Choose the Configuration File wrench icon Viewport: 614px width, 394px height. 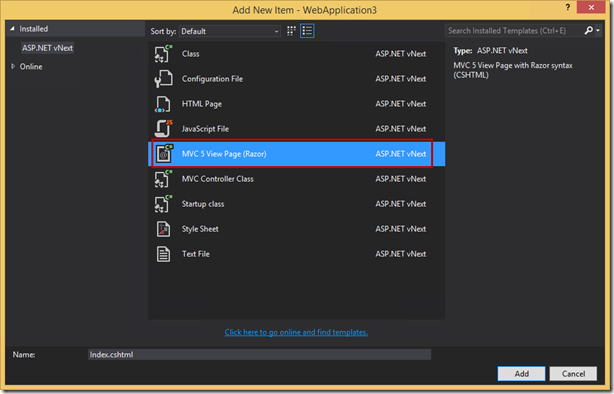point(163,79)
